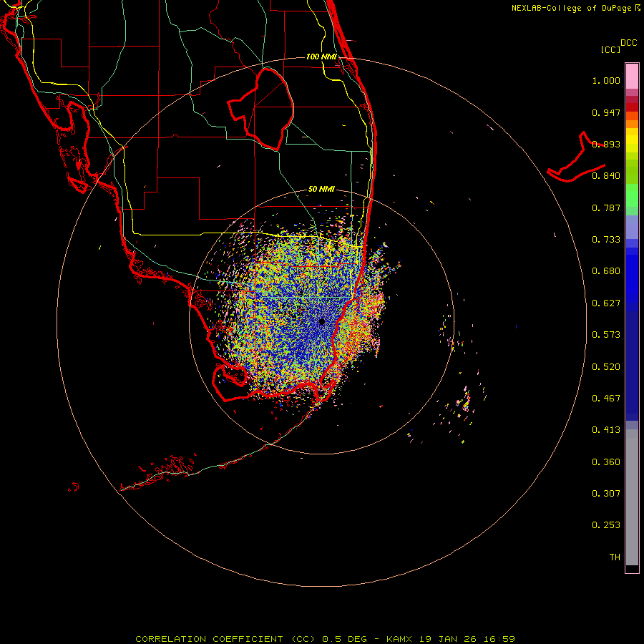Pick the pink segment of color bar
Image resolution: width=644 pixels, height=644 pixels.
(x=632, y=77)
